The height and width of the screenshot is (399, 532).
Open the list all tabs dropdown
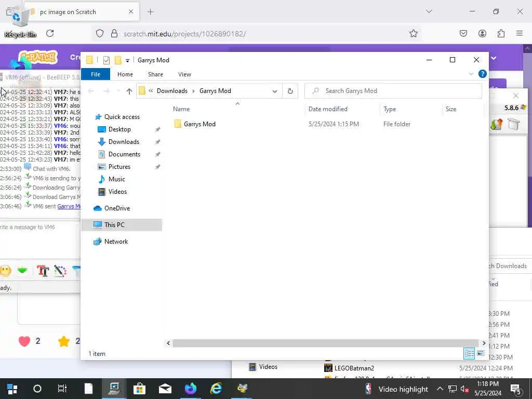(x=429, y=11)
